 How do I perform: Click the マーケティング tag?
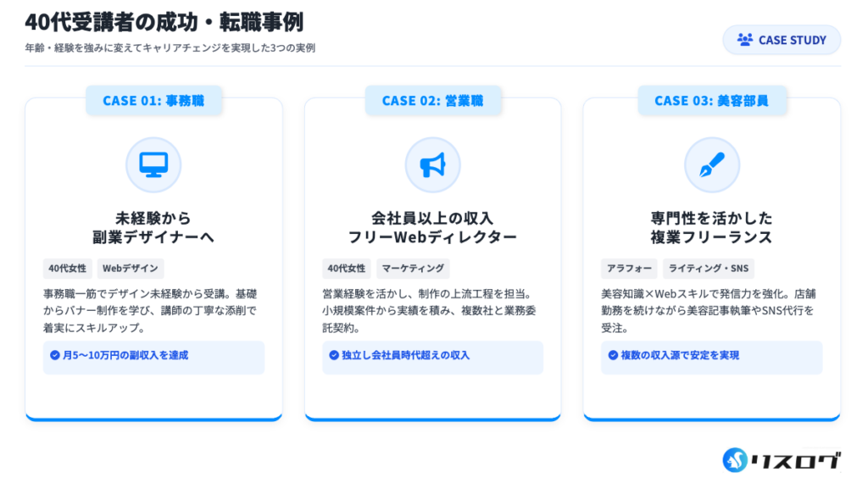413,269
